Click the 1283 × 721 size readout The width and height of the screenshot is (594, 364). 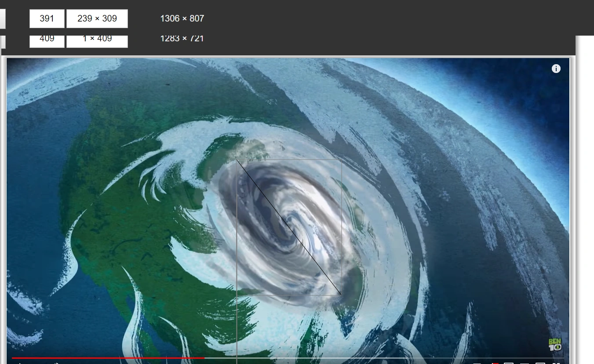tap(182, 39)
